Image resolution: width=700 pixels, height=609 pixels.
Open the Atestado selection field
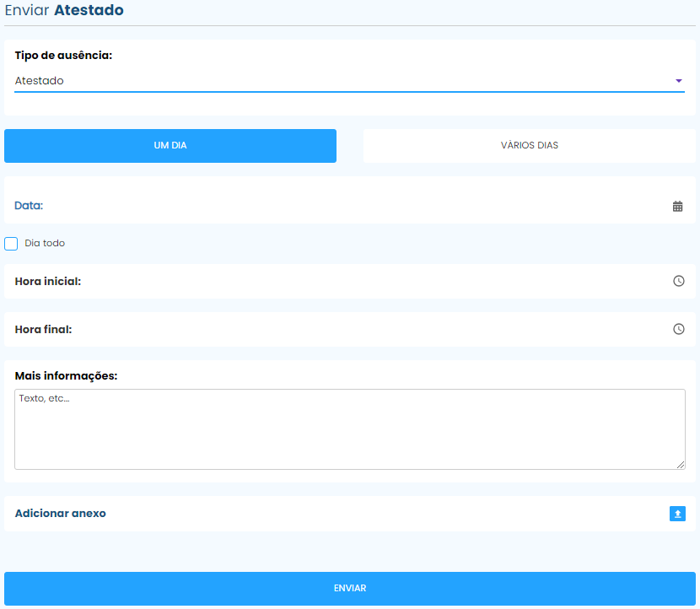337,81
